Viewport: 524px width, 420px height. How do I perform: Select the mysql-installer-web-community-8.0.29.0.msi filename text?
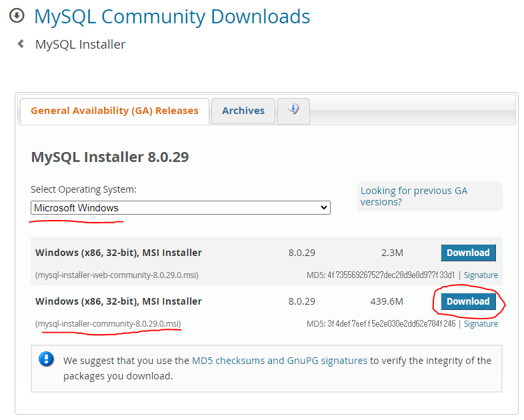pyautogui.click(x=117, y=275)
